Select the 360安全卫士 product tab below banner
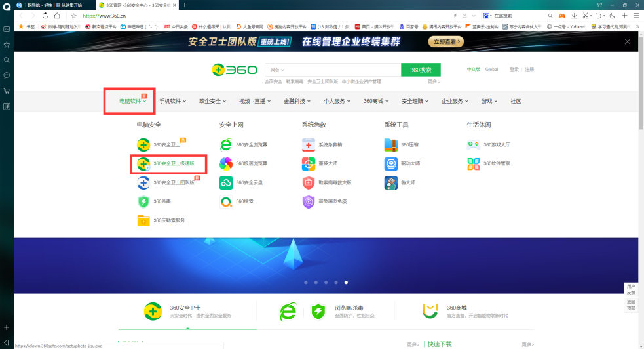Screen dimensions: 644x349 pos(187,312)
